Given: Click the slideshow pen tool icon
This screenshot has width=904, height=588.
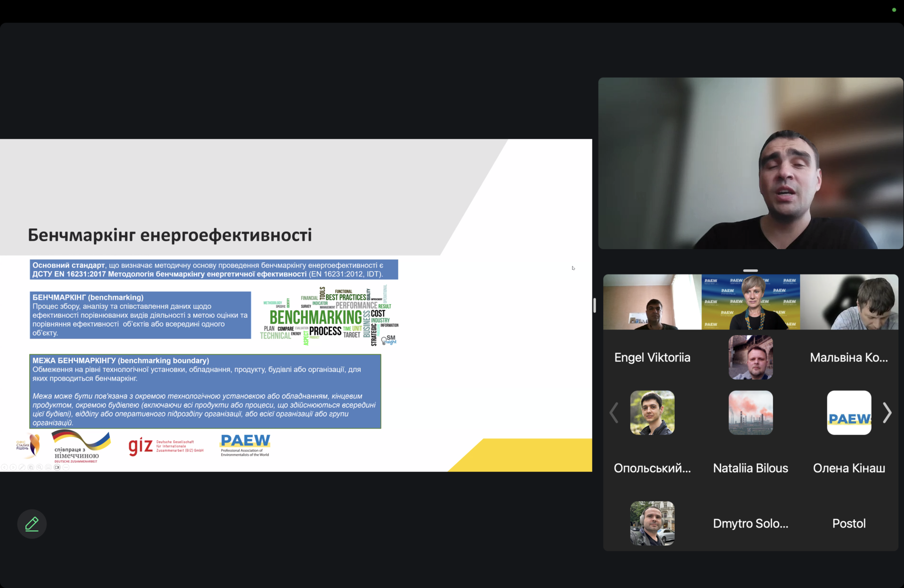Looking at the screenshot, I should (22, 467).
